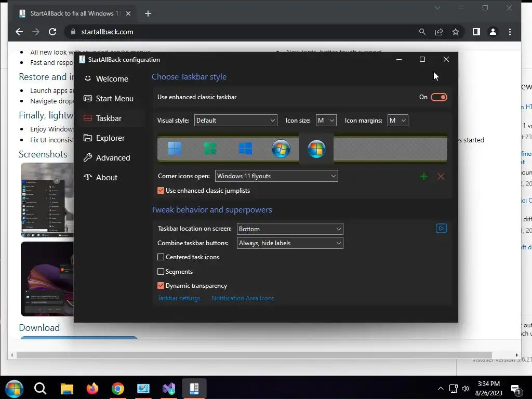Viewport: 532px width, 399px height.
Task: Go back in Chrome browser
Action: [19, 32]
